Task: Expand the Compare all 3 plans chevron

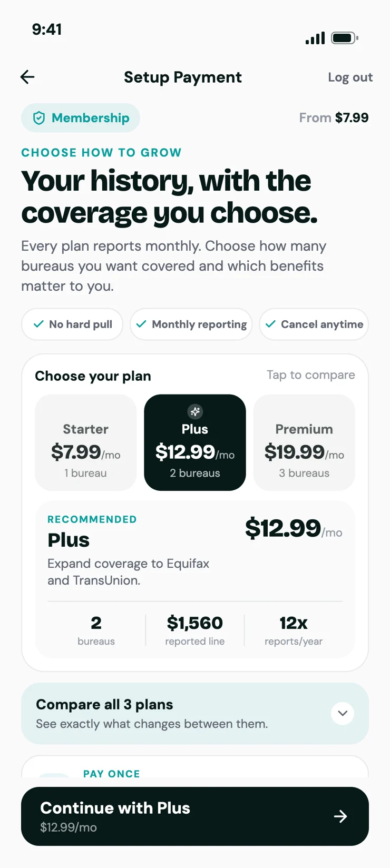Action: [343, 713]
